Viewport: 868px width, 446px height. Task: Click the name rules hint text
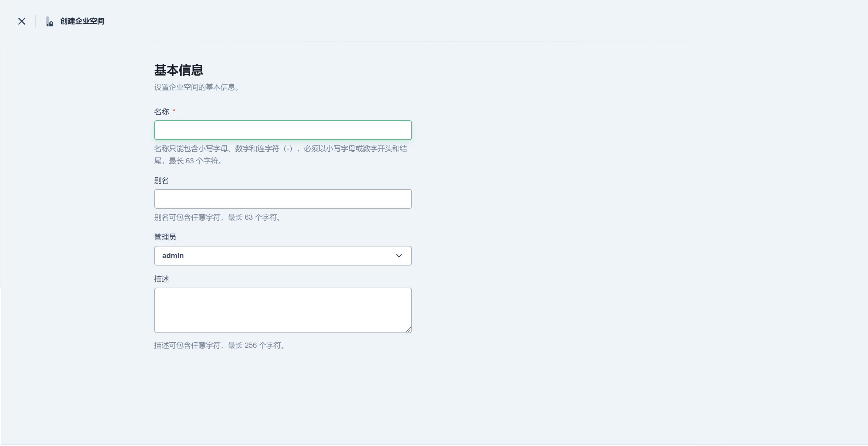[280, 149]
